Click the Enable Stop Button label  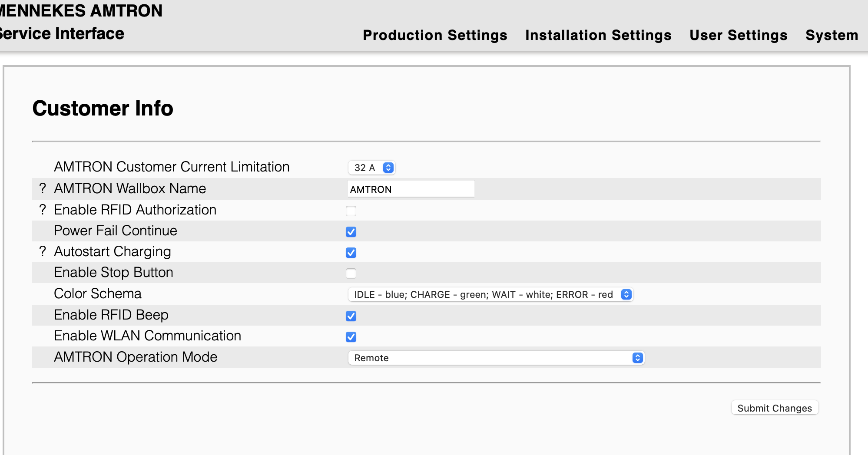click(113, 272)
